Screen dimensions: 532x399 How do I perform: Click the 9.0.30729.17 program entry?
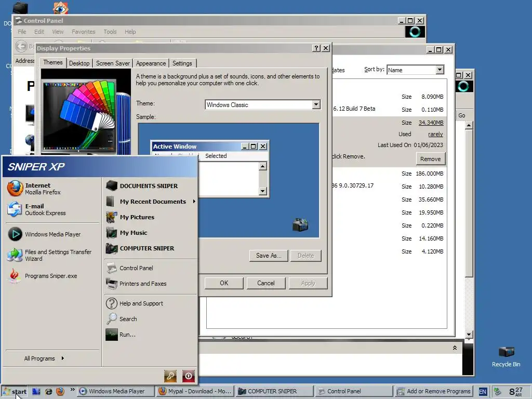[353, 185]
